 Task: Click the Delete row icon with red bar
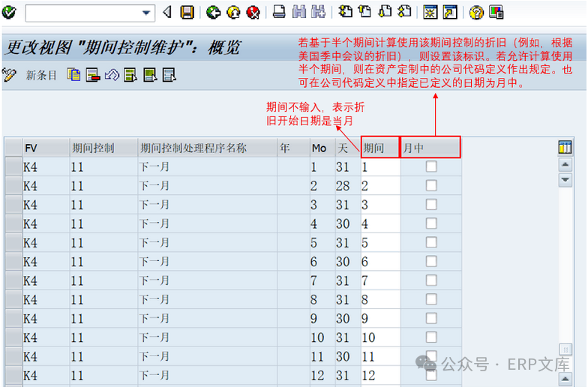93,74
